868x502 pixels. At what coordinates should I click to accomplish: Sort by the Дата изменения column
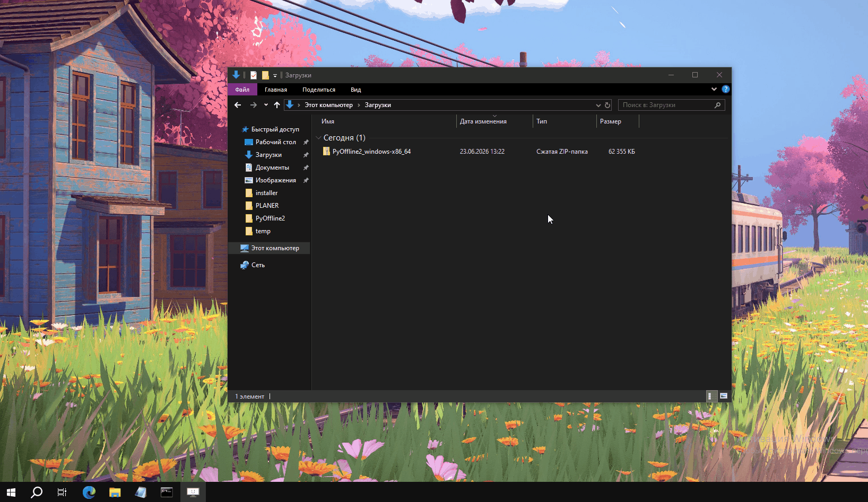[483, 121]
